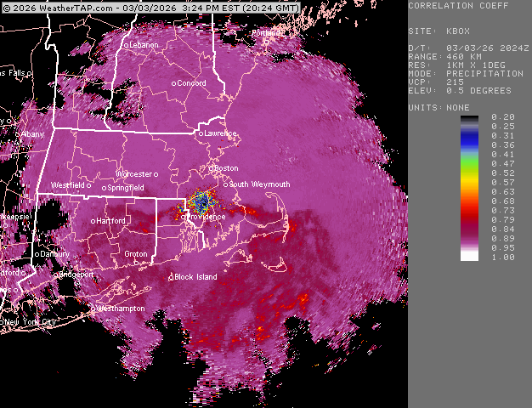
Task: Select the yellow 0.52 legend swatch
Action: [x=470, y=173]
